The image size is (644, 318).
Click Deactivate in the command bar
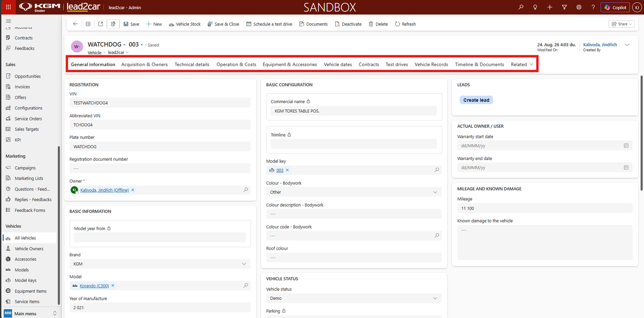348,24
